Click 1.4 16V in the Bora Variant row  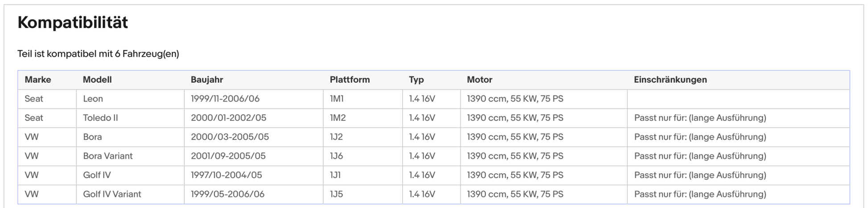click(422, 156)
